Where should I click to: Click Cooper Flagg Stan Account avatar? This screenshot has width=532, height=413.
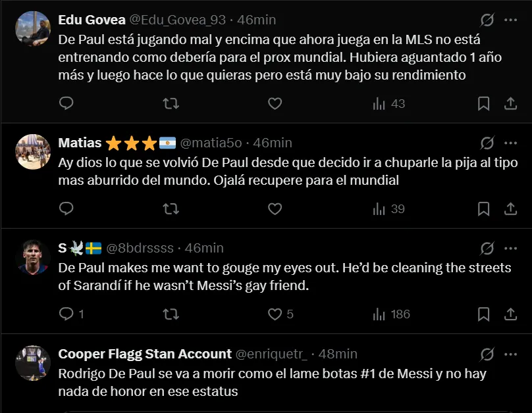pos(33,362)
